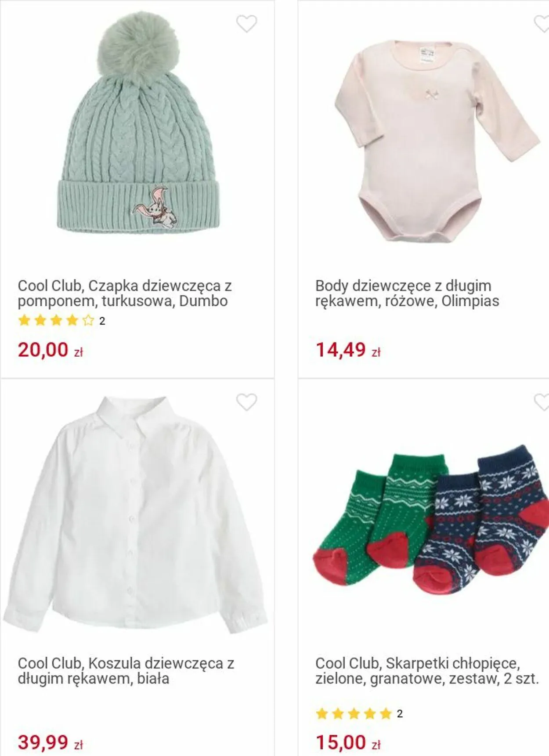Open the review count beside the hat stars
The height and width of the screenshot is (756, 549).
point(102,321)
